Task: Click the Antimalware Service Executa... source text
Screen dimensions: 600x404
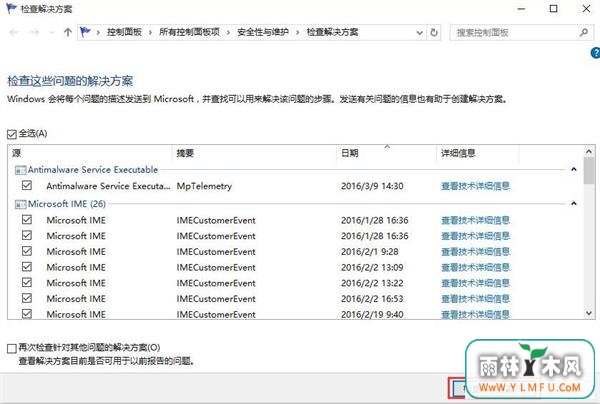Action: [108, 186]
